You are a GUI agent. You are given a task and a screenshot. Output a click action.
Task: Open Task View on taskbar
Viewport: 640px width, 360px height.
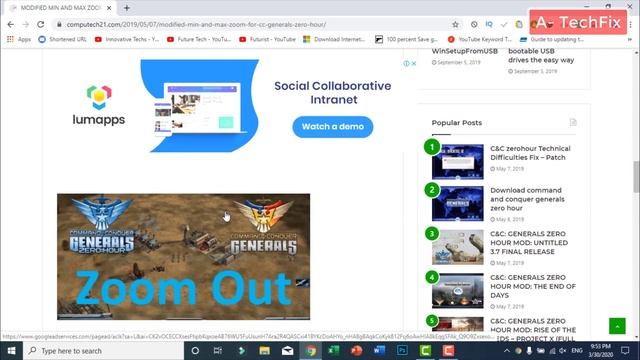(218, 351)
